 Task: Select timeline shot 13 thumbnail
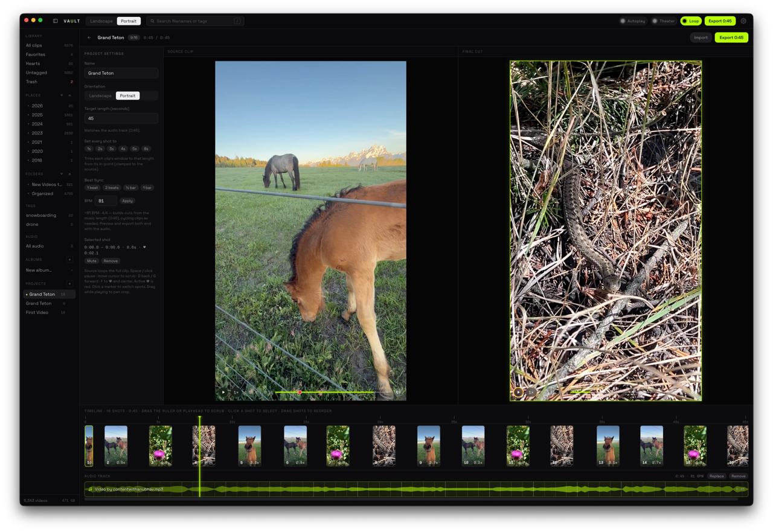point(608,446)
